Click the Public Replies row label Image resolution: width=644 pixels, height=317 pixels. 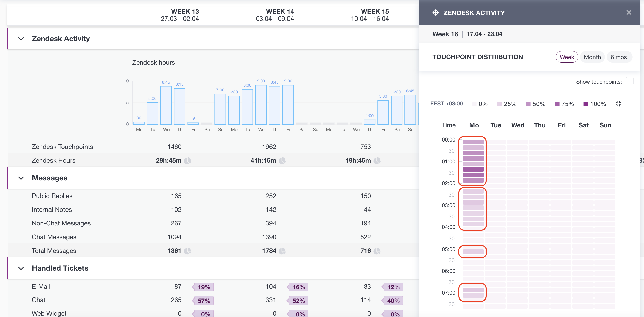point(52,196)
